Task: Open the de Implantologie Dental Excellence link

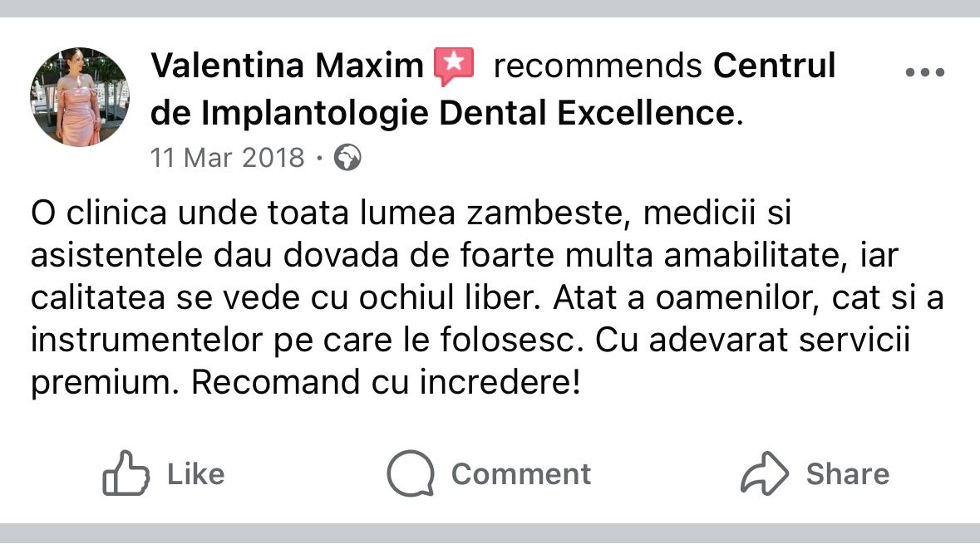Action: tap(443, 113)
